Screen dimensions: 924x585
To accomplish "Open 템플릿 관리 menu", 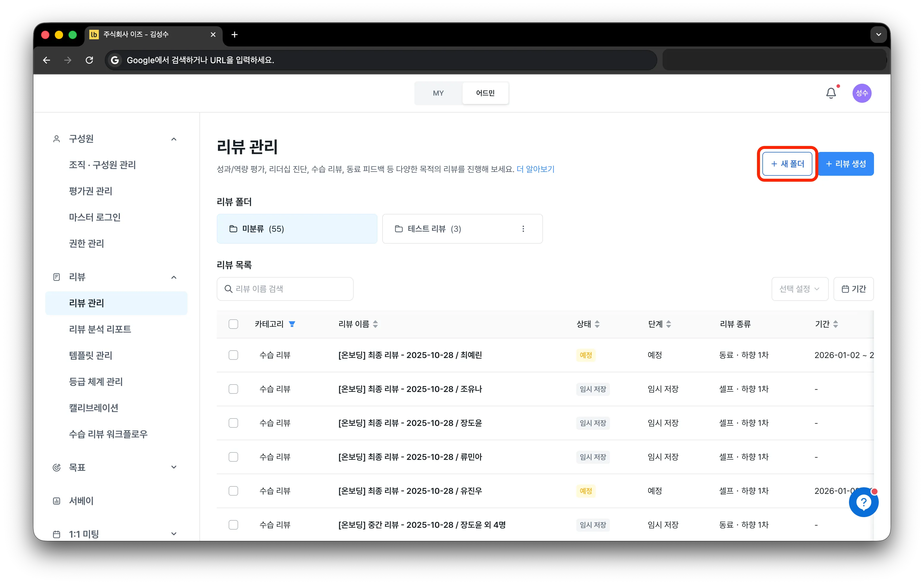I will pos(90,355).
